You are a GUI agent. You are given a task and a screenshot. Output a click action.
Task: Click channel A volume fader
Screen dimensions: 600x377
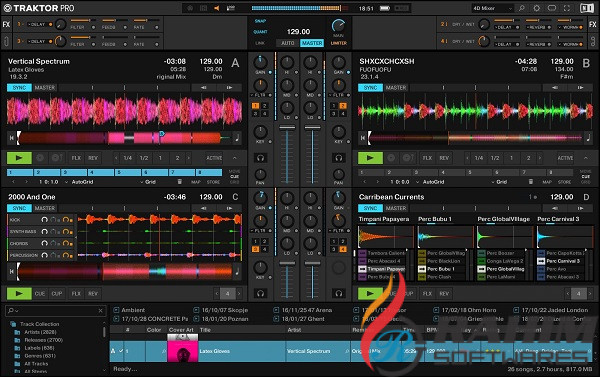coord(287,127)
